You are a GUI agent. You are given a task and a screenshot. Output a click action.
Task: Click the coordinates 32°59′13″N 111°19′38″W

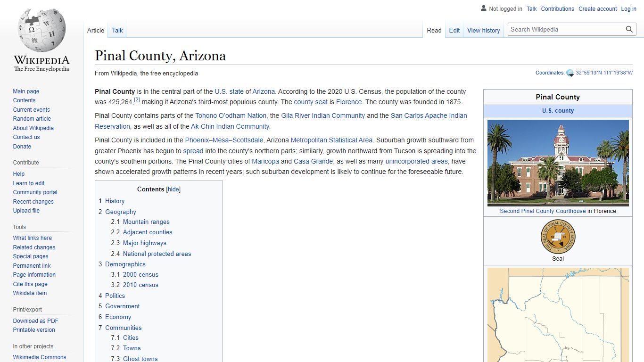tap(604, 73)
